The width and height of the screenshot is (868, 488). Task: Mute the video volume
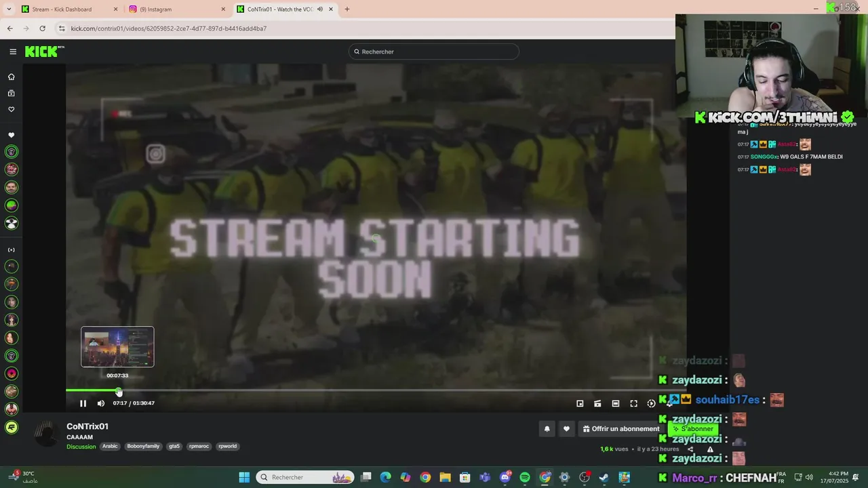point(101,403)
